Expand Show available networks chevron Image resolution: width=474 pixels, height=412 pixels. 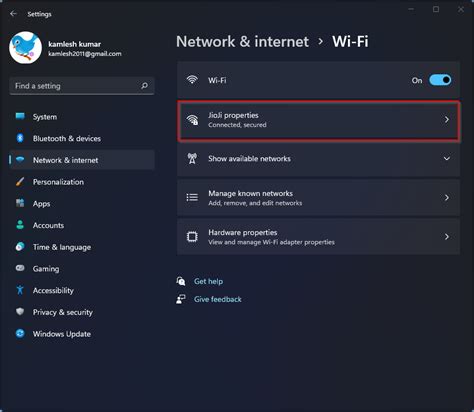[x=447, y=159]
